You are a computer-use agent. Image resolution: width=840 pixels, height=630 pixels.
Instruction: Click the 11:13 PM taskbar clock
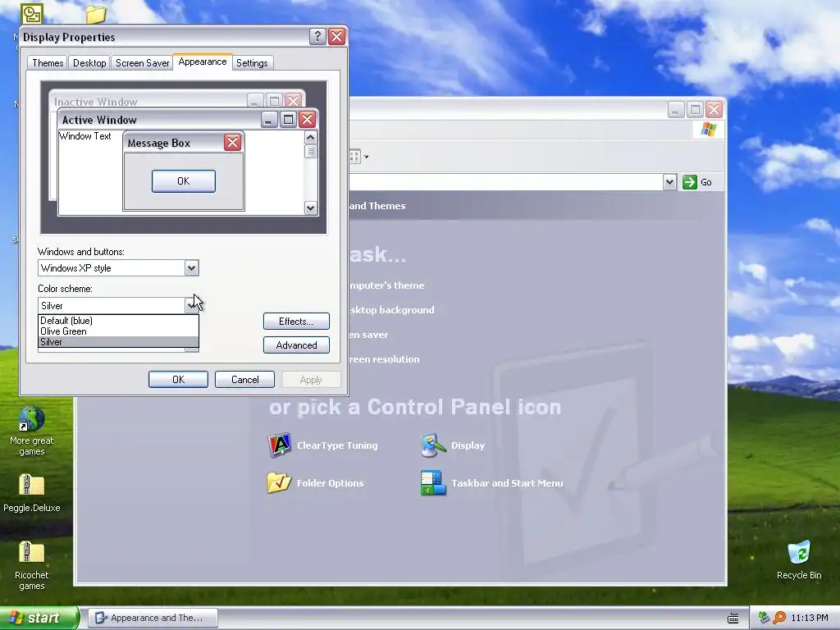tap(810, 618)
